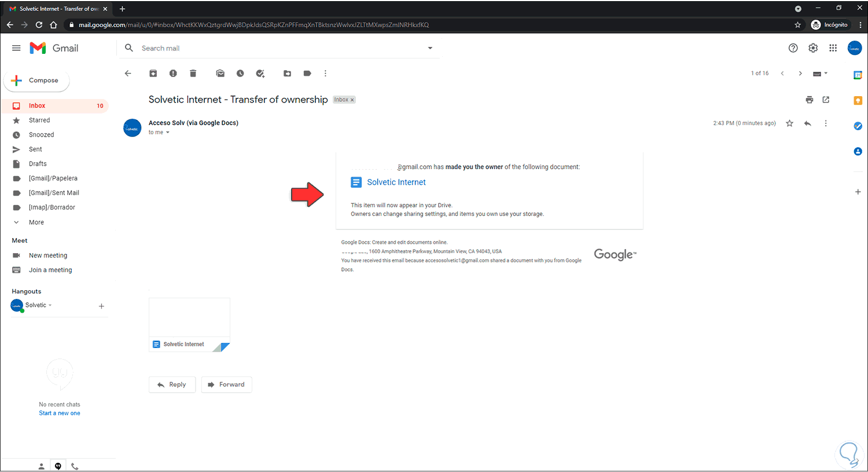868x472 pixels.
Task: Click the Reply button
Action: click(x=172, y=385)
